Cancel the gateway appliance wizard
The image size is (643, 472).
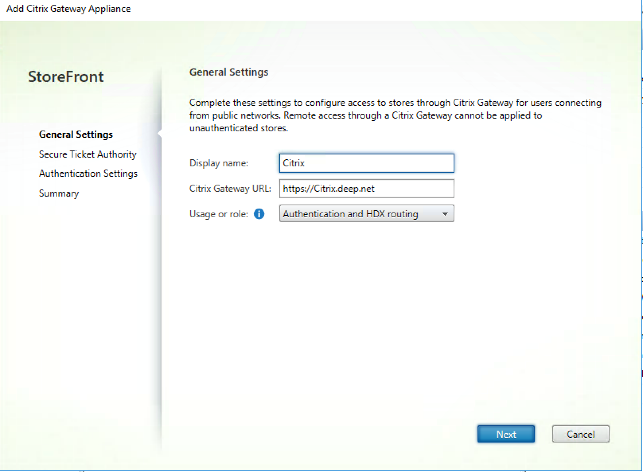coord(580,434)
